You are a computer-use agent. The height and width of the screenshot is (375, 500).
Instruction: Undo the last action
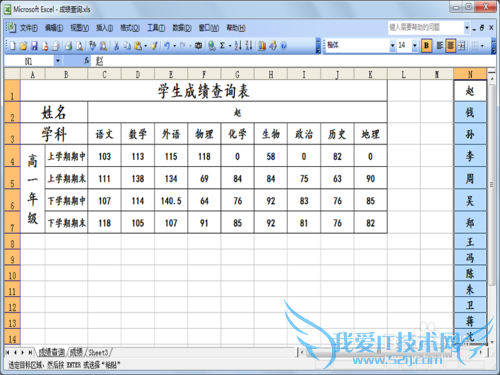pyautogui.click(x=167, y=46)
